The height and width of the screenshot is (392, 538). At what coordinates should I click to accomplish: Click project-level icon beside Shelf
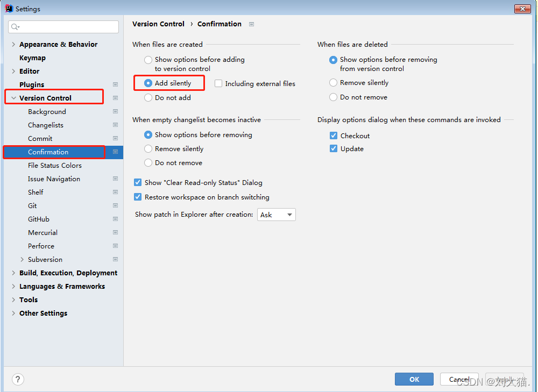(115, 192)
